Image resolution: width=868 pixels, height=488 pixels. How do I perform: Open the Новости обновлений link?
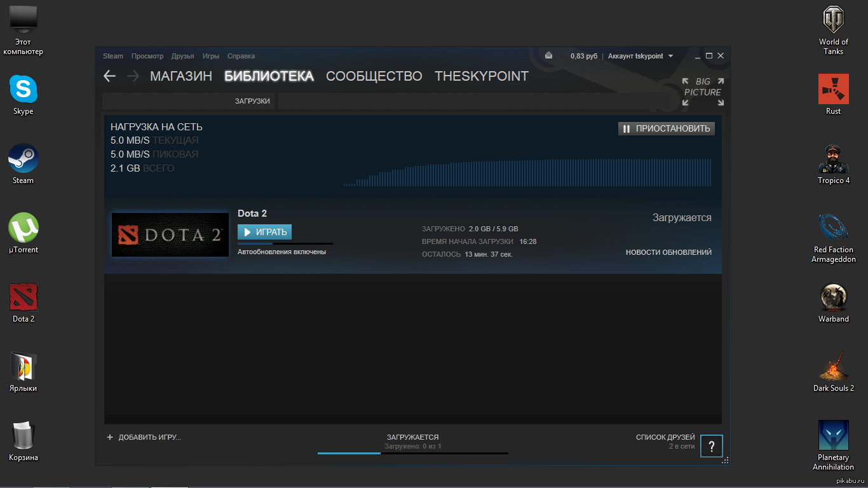(668, 252)
